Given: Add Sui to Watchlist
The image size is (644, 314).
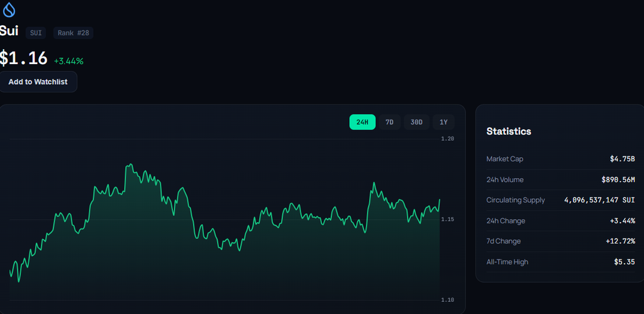Looking at the screenshot, I should [x=38, y=82].
